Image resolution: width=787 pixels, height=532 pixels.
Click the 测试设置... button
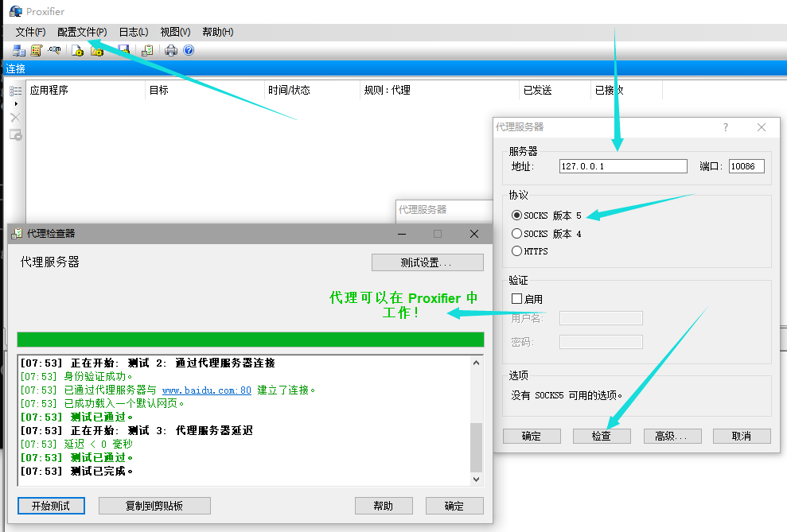pyautogui.click(x=427, y=262)
